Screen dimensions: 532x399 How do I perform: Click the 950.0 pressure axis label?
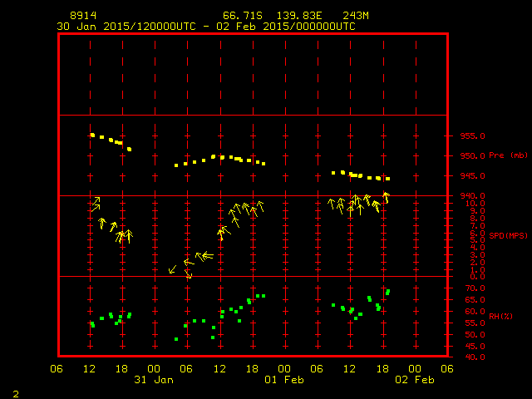click(x=472, y=156)
